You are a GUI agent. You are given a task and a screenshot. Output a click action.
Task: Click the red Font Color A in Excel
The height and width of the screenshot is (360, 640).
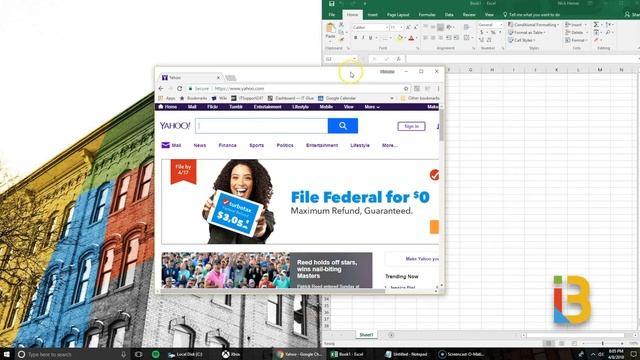pos(411,38)
